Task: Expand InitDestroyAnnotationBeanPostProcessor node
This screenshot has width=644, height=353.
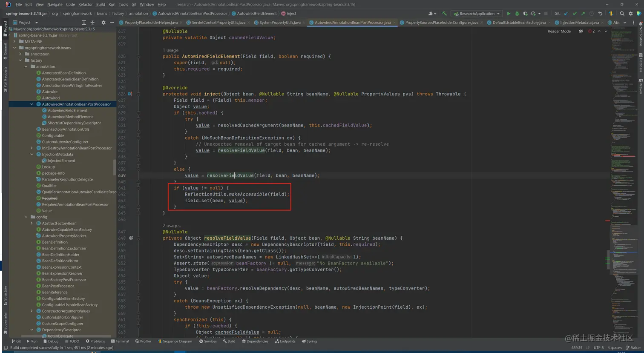Action: click(32, 148)
